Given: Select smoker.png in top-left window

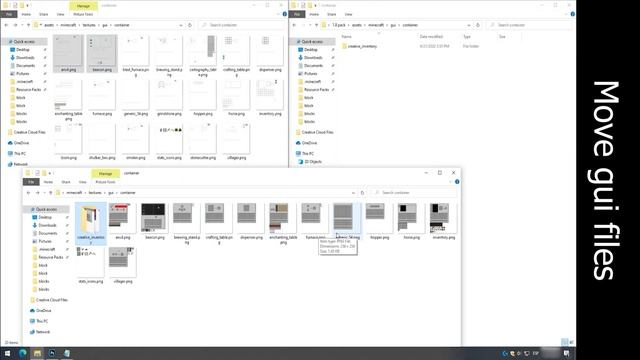Looking at the screenshot, I should tap(136, 142).
